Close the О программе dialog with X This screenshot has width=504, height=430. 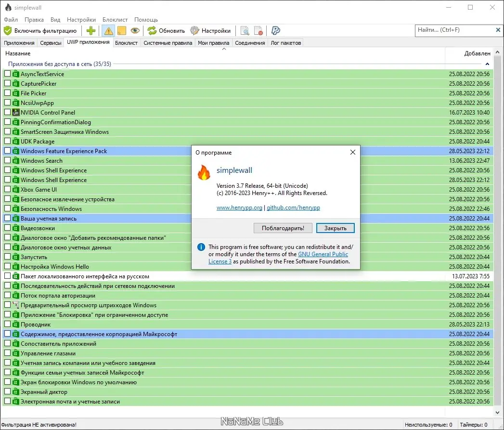352,152
